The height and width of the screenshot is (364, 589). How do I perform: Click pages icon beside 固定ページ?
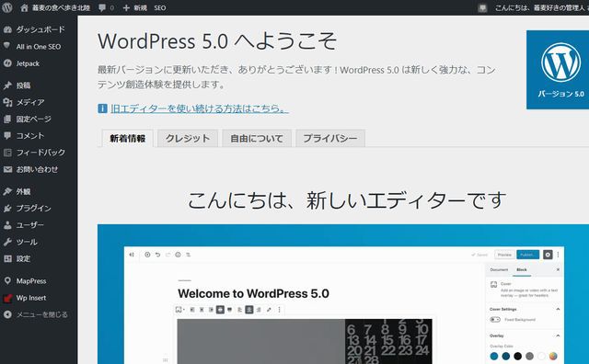click(7, 119)
